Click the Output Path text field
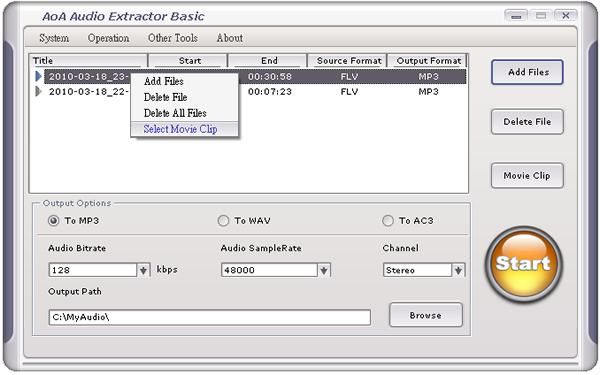The height and width of the screenshot is (375, 600). (210, 317)
